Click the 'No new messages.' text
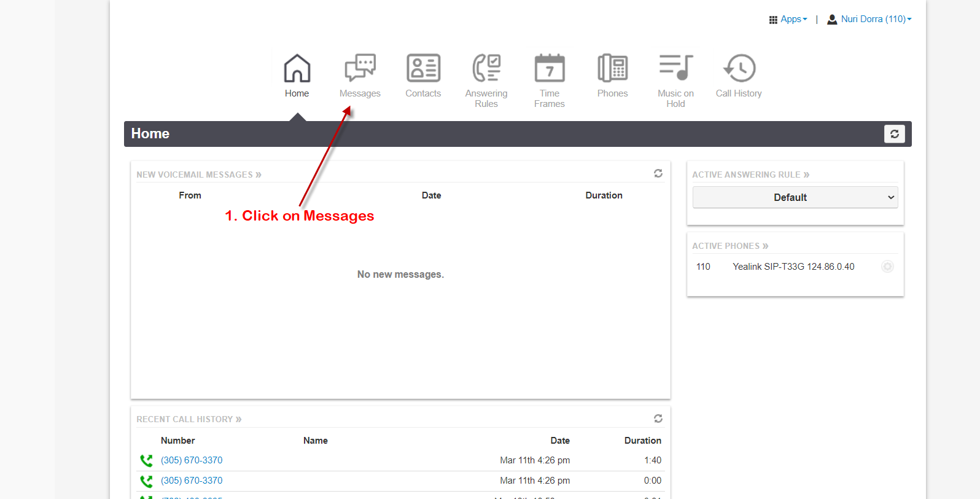Viewport: 980px width, 499px height. (400, 274)
